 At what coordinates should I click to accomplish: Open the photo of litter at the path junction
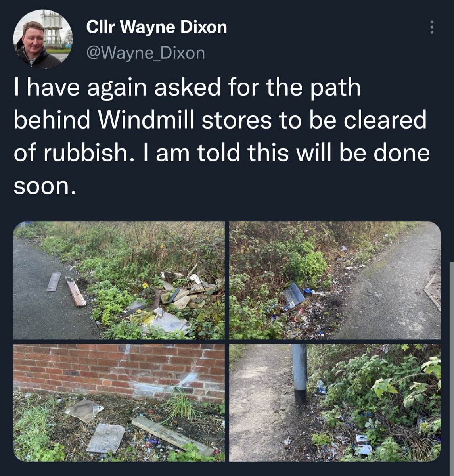pos(335,280)
